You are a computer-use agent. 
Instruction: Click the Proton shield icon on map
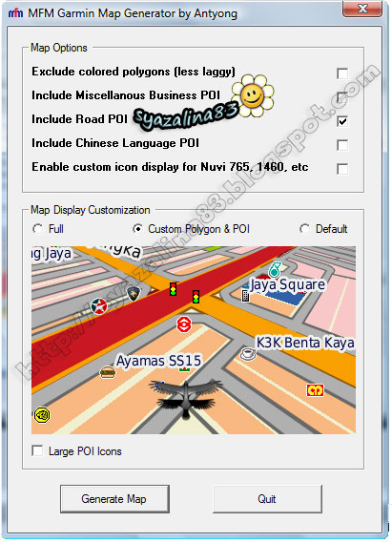[134, 294]
